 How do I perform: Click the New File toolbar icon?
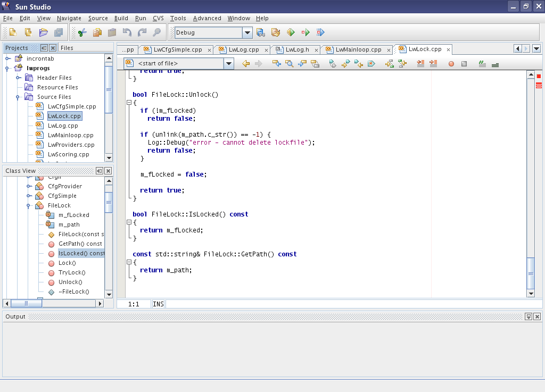click(13, 32)
